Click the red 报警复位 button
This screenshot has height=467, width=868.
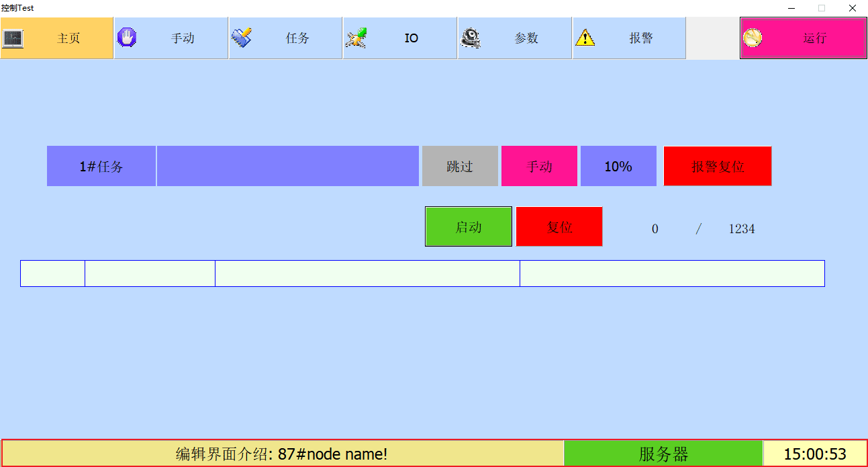click(x=718, y=166)
